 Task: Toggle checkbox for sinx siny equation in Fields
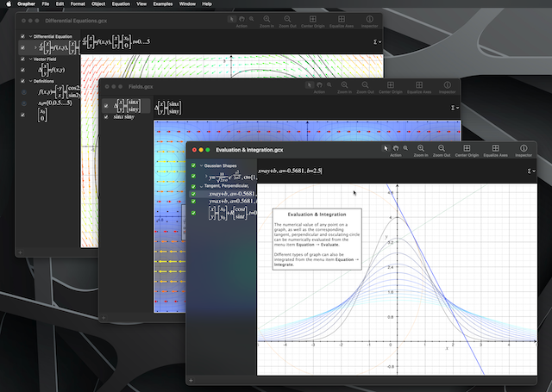(x=106, y=116)
